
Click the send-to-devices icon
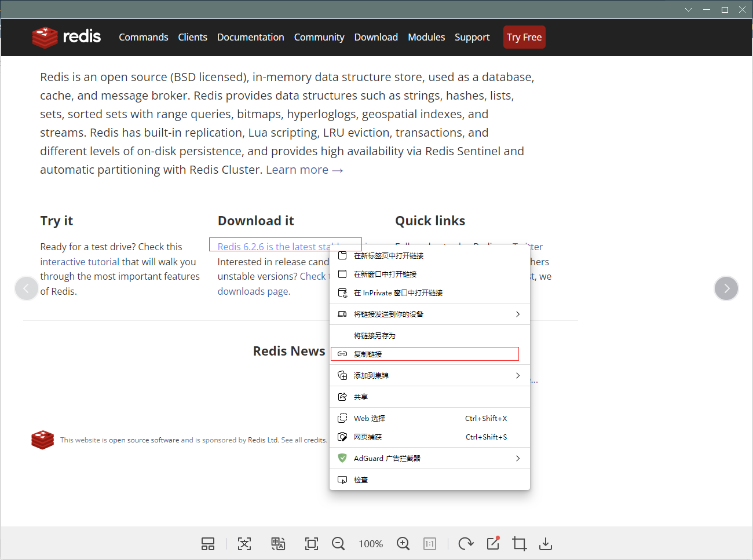[342, 314]
